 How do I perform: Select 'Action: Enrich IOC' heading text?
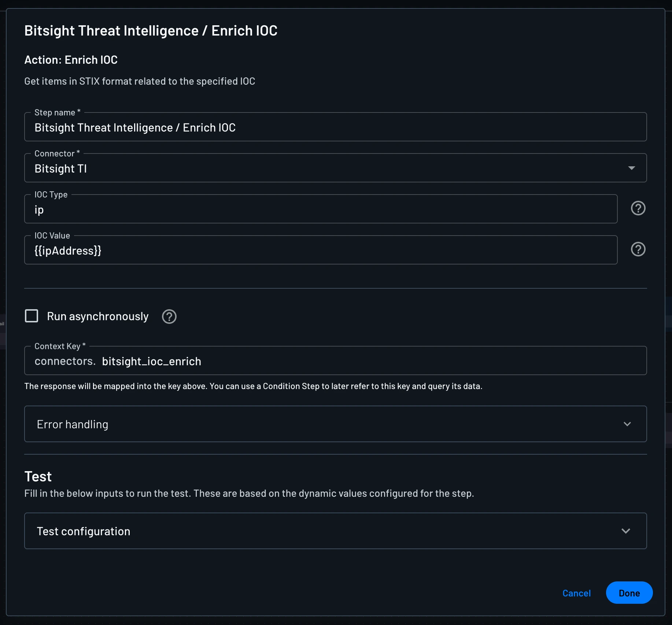(71, 60)
